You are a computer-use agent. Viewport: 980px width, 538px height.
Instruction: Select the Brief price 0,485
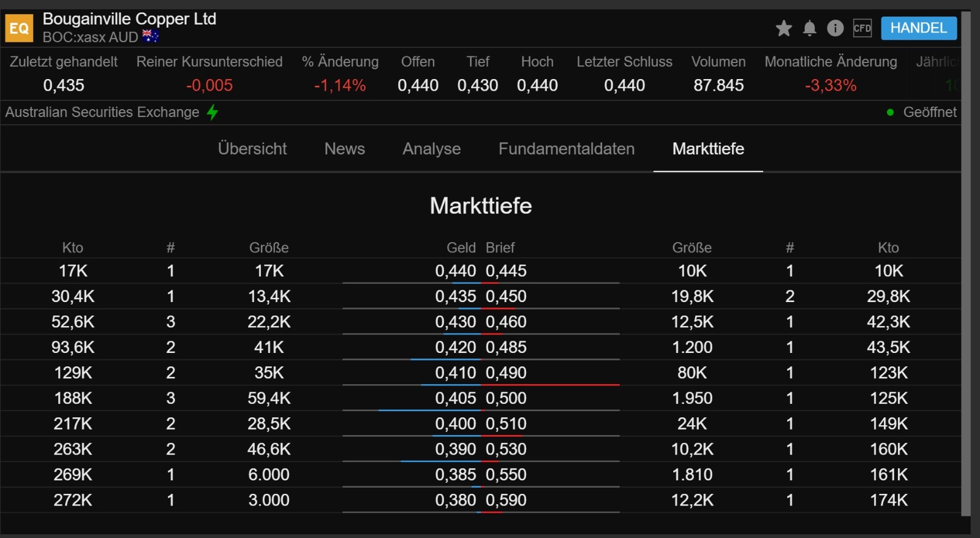506,347
